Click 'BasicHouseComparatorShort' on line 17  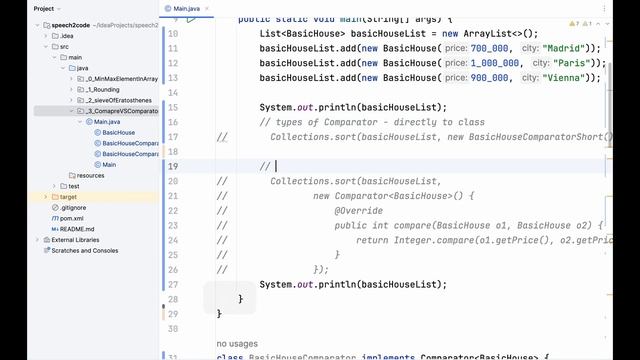(536, 137)
